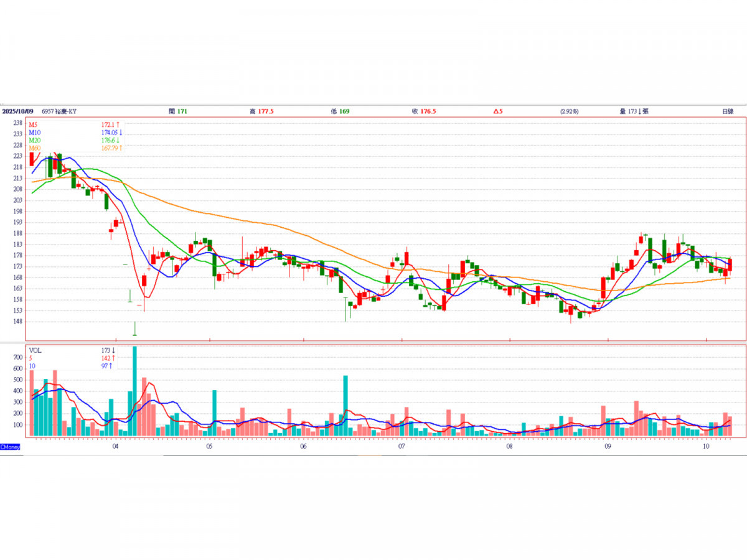This screenshot has height=560, width=747.
Task: Click the tallest volume bar in April
Action: point(135,392)
